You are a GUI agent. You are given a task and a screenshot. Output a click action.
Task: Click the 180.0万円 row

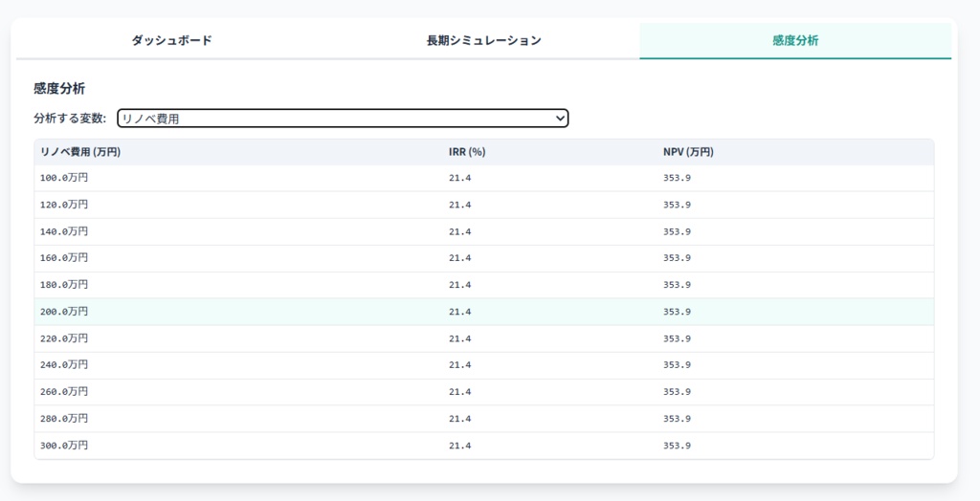(64, 285)
